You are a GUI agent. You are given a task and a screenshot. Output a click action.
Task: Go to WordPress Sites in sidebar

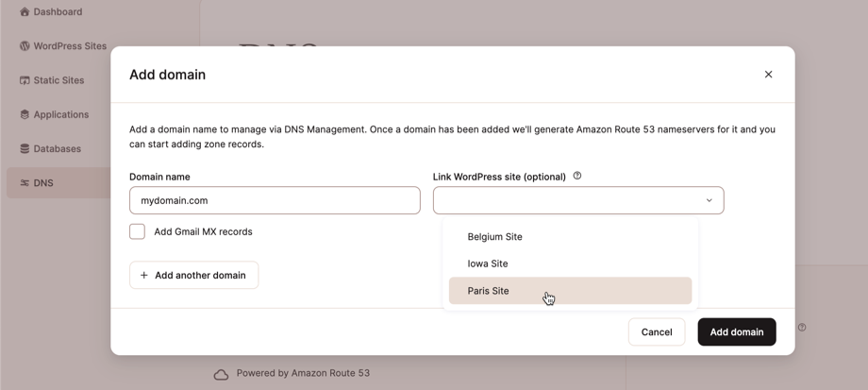(x=63, y=46)
